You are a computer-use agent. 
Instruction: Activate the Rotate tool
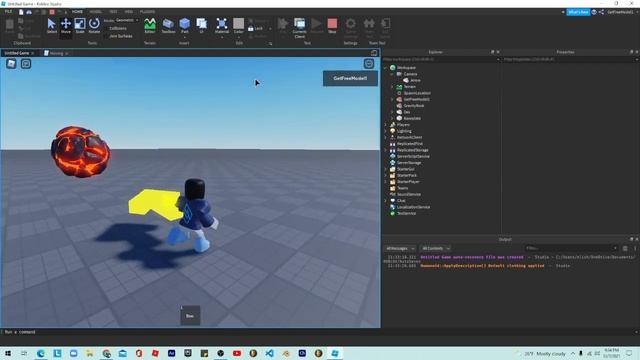94,26
